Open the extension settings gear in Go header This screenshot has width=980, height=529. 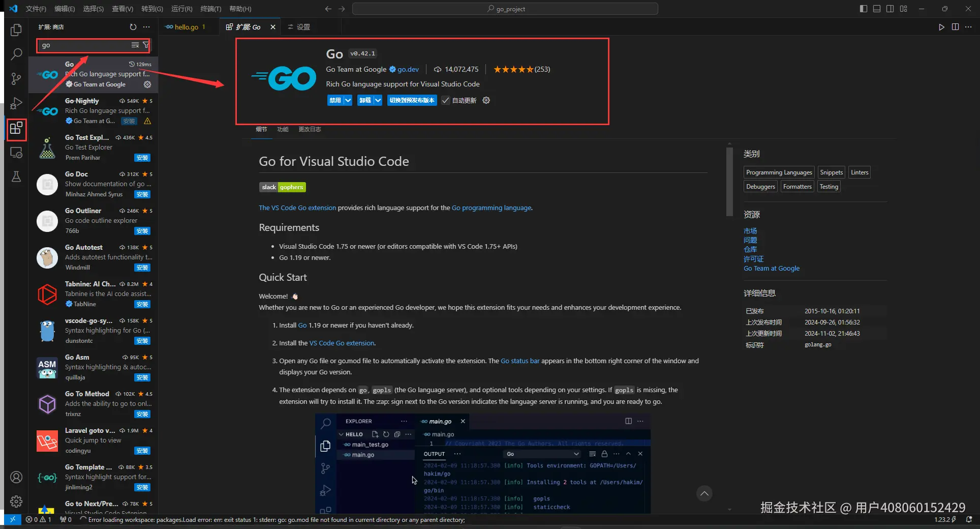tap(486, 100)
